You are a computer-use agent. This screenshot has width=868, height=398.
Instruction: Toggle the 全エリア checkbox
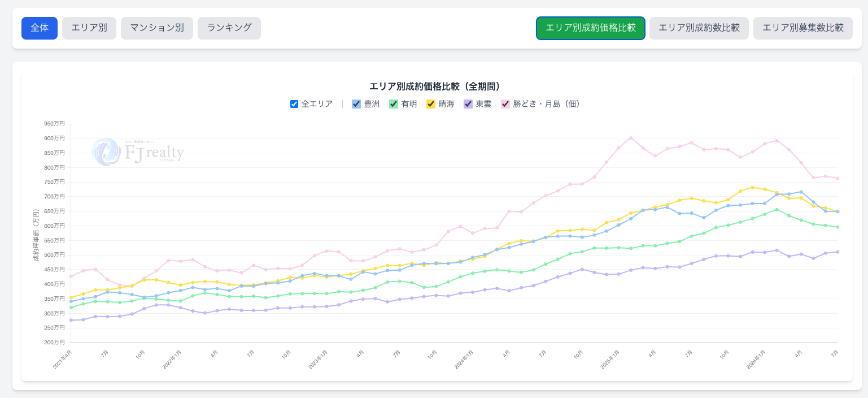tap(294, 104)
